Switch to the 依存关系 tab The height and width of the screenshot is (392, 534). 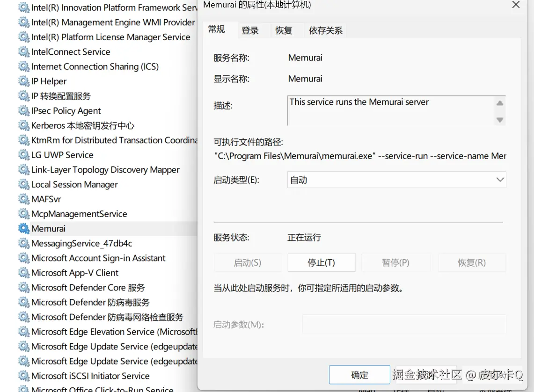pos(326,30)
